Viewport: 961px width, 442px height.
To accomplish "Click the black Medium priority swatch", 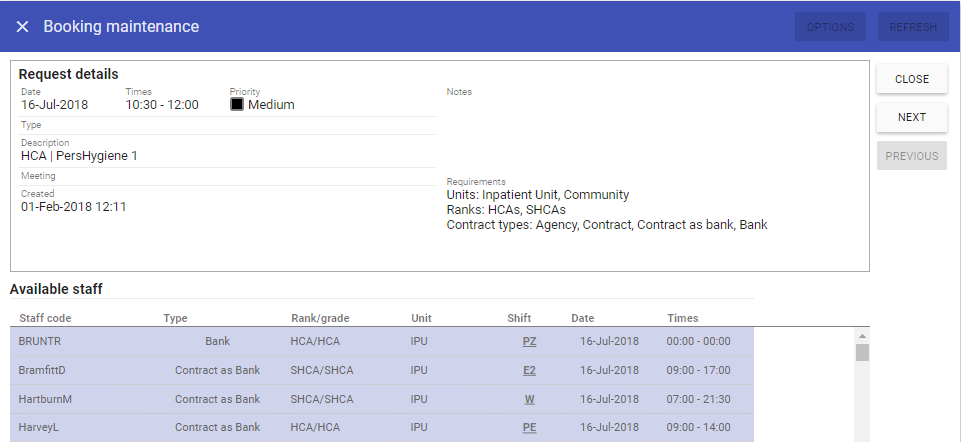I will click(x=237, y=105).
